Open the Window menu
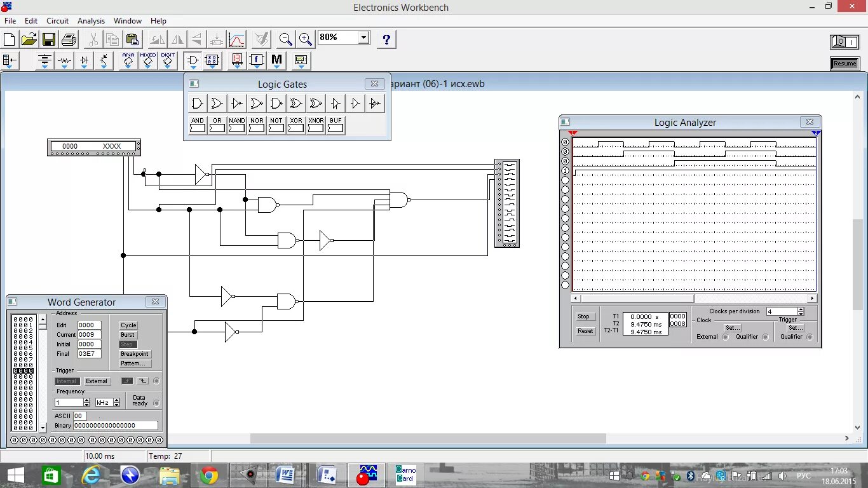 point(128,21)
